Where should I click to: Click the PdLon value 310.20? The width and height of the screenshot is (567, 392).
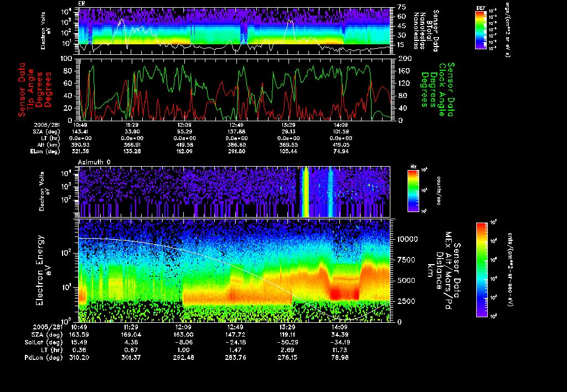pos(79,357)
